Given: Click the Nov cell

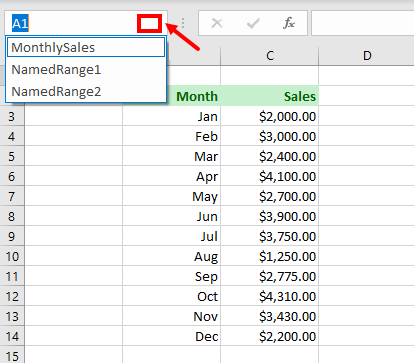Looking at the screenshot, I should tap(172, 316).
